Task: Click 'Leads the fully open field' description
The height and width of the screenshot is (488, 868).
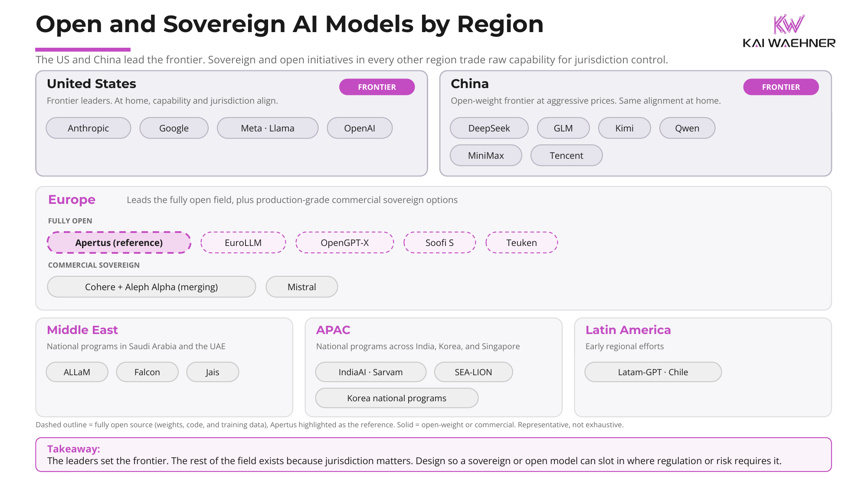Action: (x=292, y=200)
